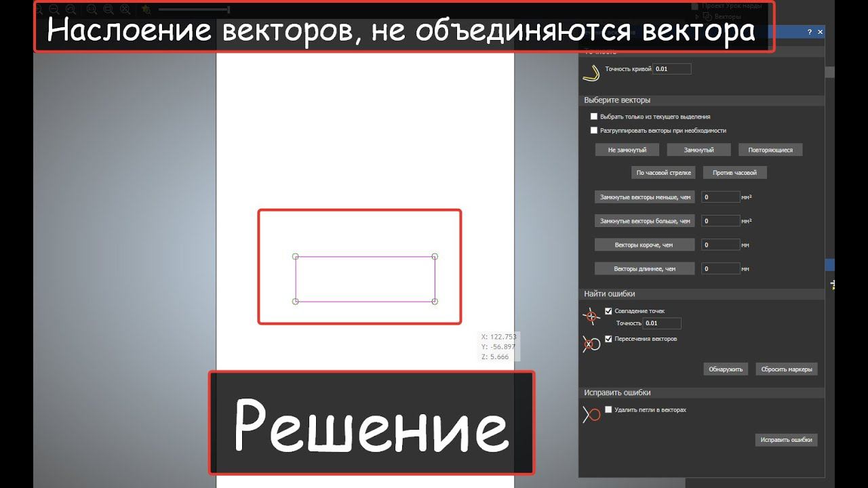This screenshot has height=488, width=868.
Task: Click the yellow star toolbar icon
Action: pyautogui.click(x=146, y=9)
